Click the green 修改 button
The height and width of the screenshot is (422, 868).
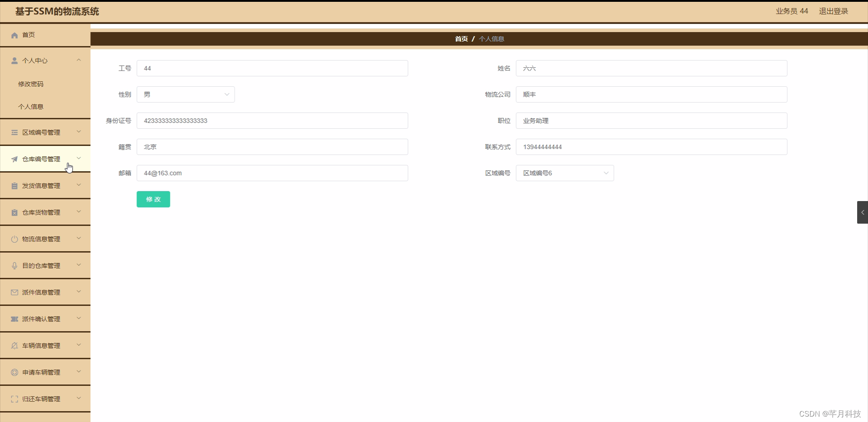(x=153, y=199)
